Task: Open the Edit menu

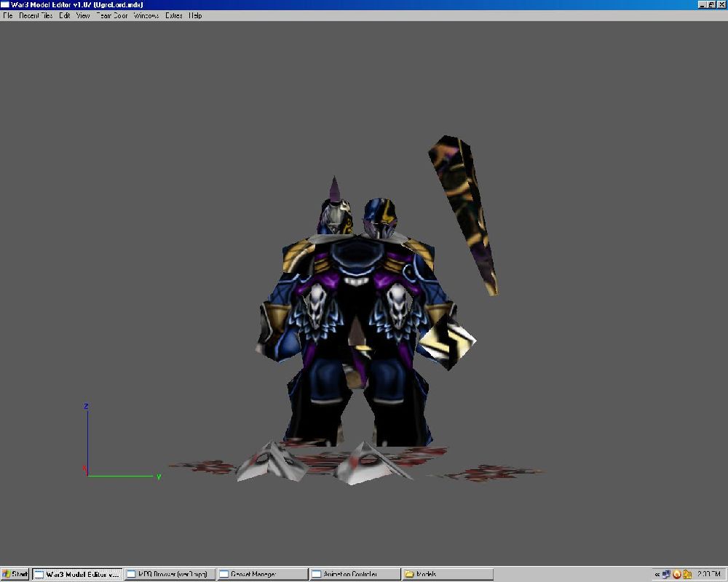Action: click(x=65, y=15)
